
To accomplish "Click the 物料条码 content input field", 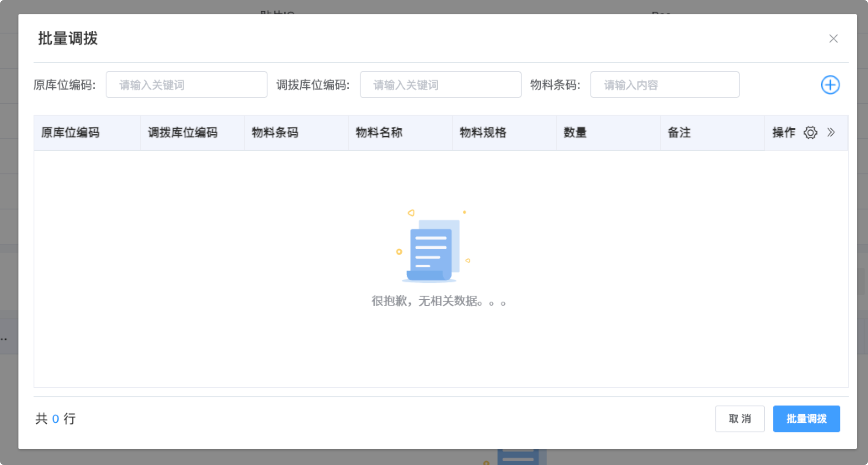I will click(665, 85).
